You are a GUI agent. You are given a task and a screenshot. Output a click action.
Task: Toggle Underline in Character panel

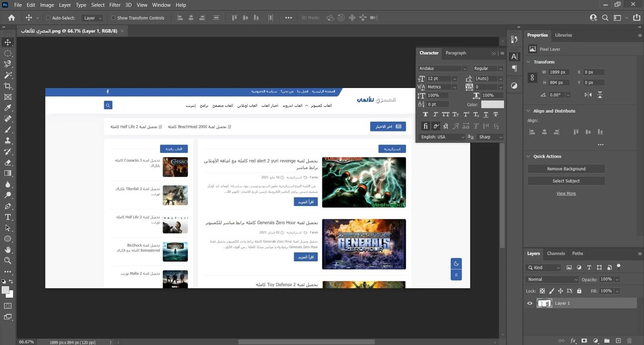486,114
